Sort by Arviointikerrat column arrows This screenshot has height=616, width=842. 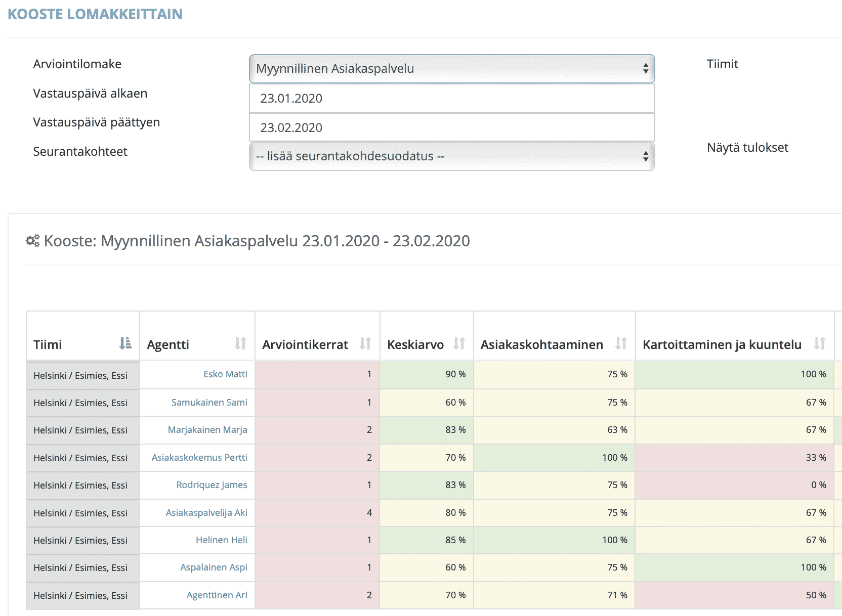coord(365,343)
